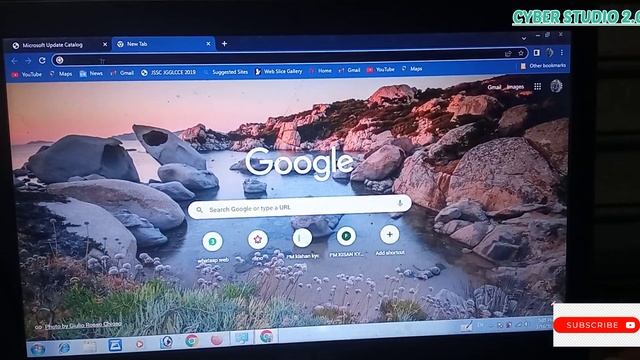The image size is (640, 360).
Task: Open the Google apps grid icon
Action: [x=538, y=86]
